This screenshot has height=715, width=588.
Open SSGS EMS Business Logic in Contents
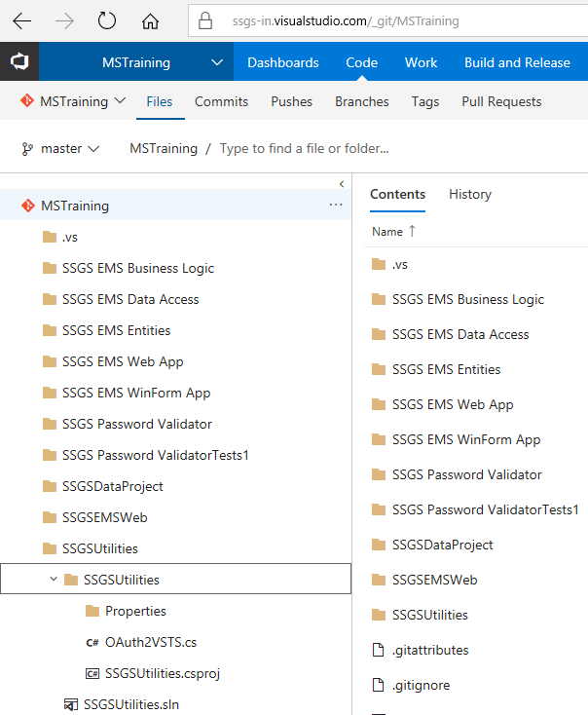468,299
